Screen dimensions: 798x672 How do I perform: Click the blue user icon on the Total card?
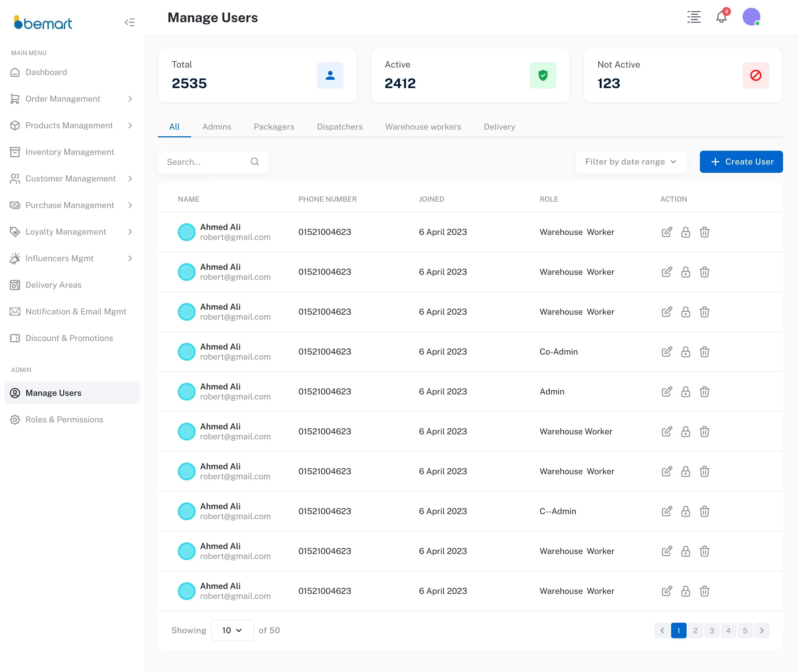(330, 75)
